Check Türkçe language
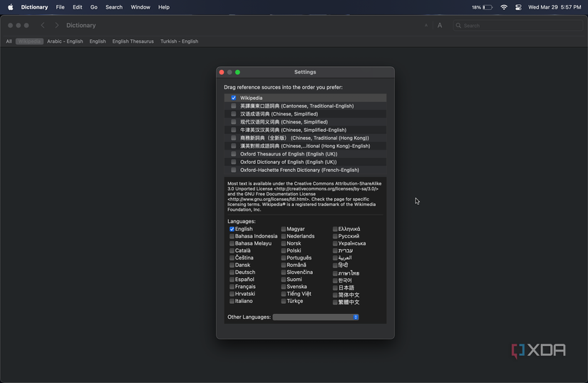 (284, 301)
